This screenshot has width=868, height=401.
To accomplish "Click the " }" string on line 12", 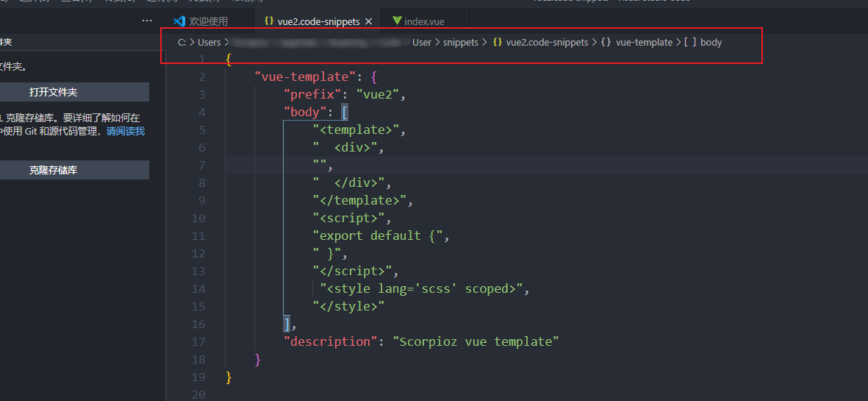I will 326,253.
